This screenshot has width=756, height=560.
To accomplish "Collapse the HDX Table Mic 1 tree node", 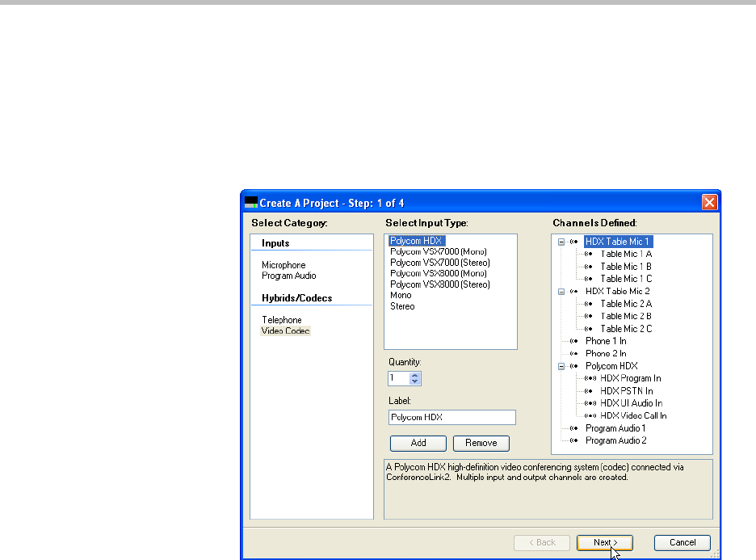I will 561,242.
